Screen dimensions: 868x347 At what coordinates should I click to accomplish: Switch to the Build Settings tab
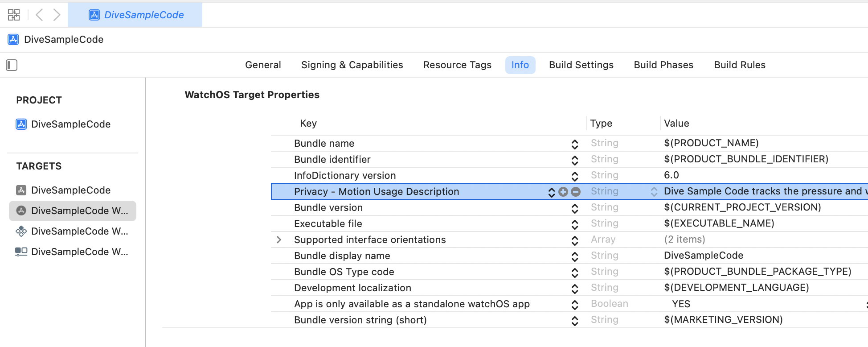pyautogui.click(x=581, y=65)
